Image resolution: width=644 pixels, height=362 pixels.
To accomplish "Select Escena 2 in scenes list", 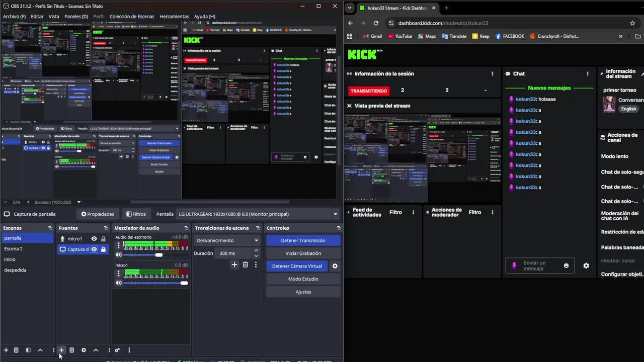I will 27,249.
